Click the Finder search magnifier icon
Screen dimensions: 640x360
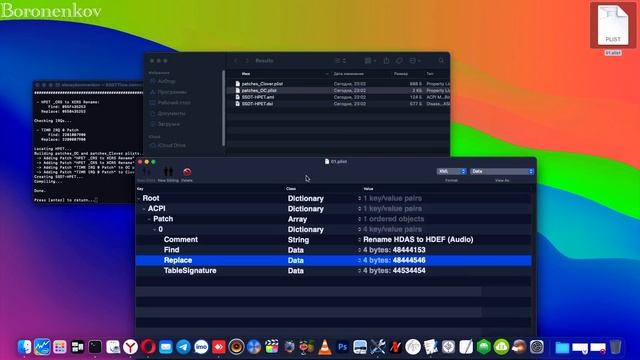441,61
